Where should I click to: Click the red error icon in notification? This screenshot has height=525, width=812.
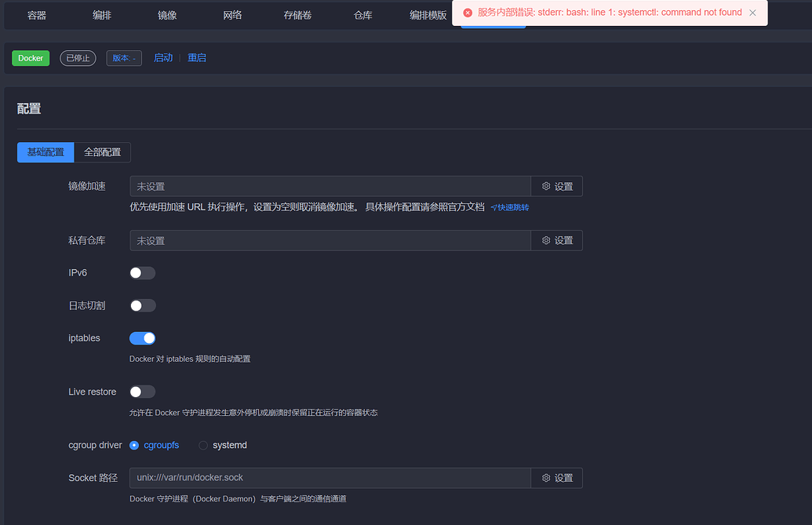click(468, 13)
